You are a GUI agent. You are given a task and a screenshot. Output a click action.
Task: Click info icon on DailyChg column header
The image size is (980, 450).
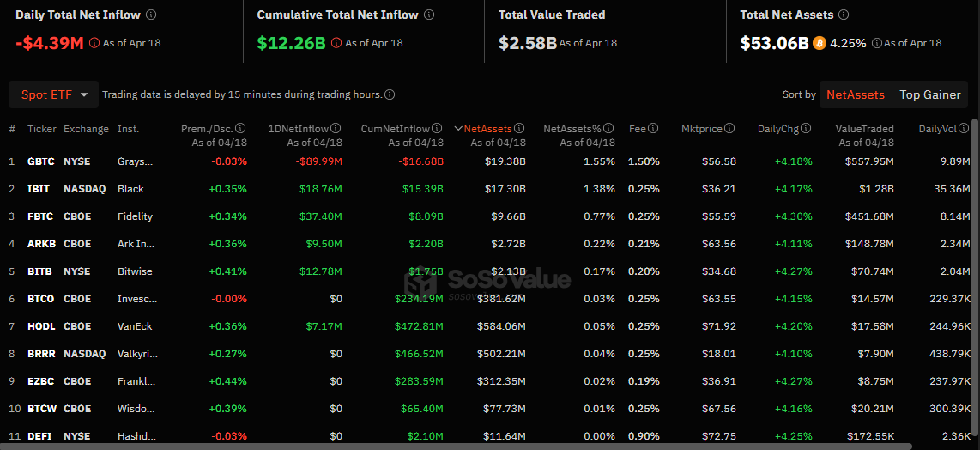806,128
